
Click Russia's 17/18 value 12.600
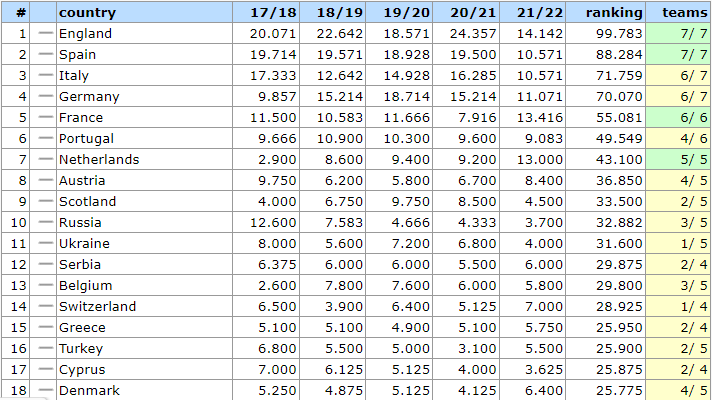pos(273,222)
